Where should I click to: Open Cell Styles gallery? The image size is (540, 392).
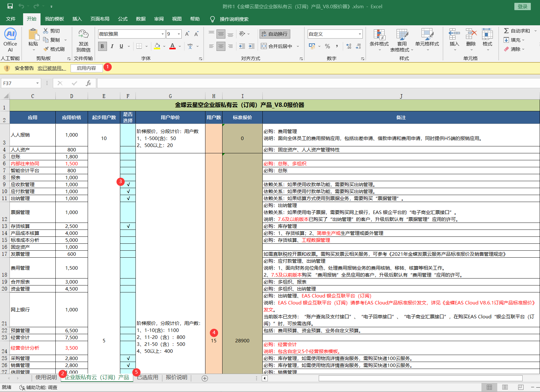pyautogui.click(x=427, y=40)
